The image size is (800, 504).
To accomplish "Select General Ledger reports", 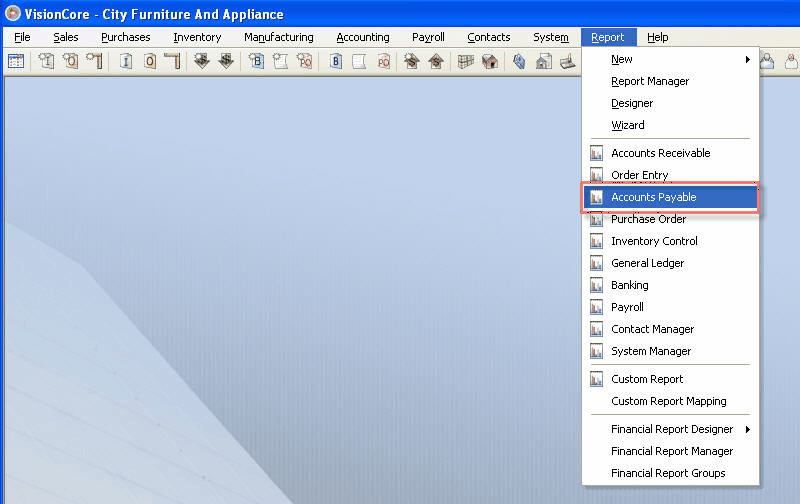I will pos(670,263).
